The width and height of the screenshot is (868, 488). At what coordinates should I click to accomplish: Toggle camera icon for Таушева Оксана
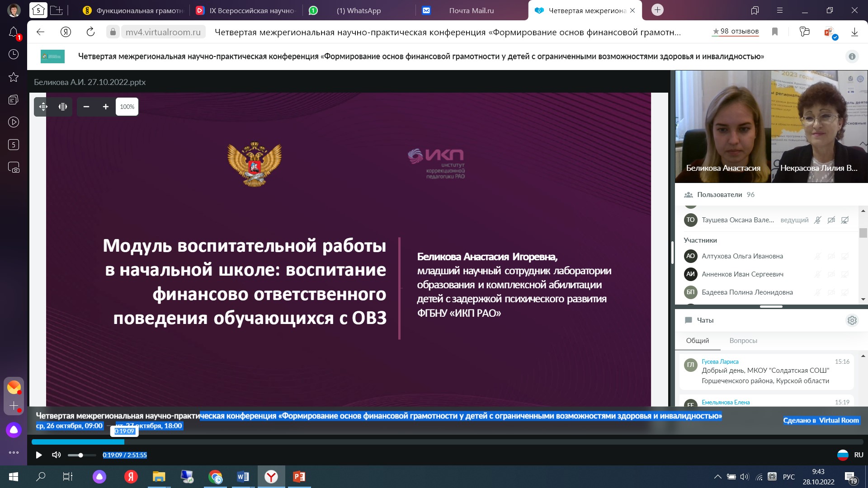[831, 220]
